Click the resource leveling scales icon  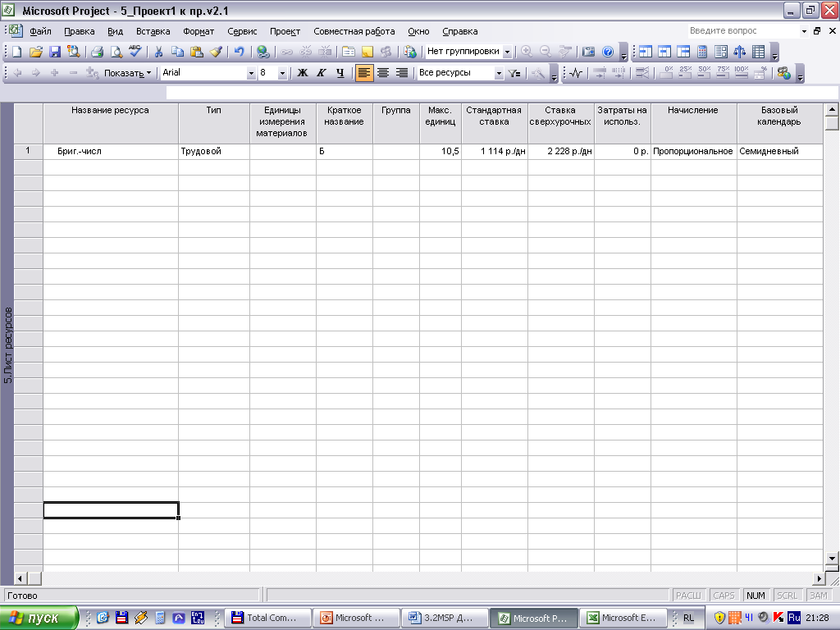coord(739,52)
